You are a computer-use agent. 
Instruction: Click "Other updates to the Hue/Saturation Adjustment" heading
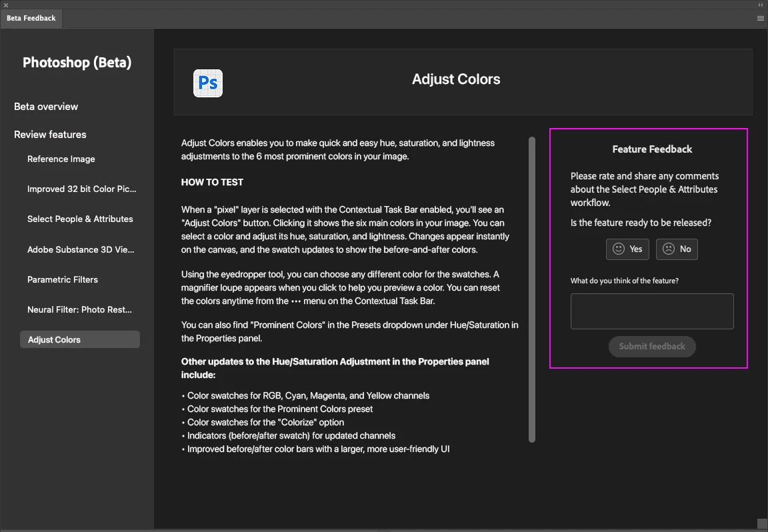(x=335, y=368)
